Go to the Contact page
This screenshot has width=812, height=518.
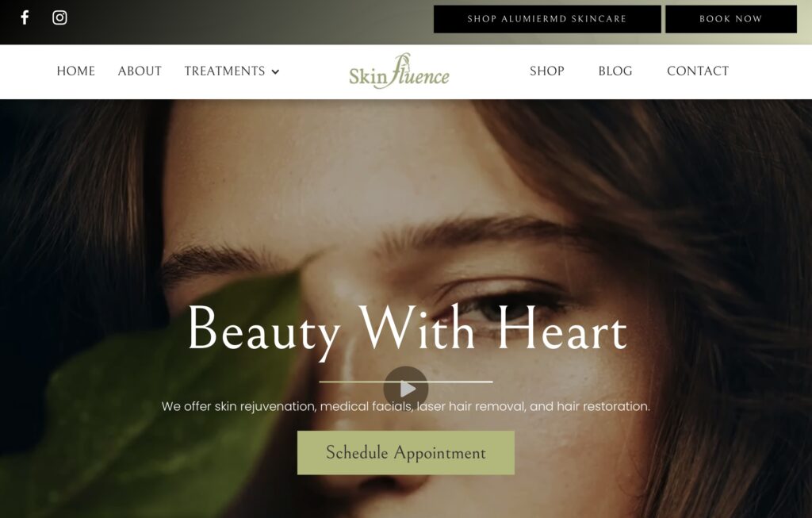(x=698, y=71)
